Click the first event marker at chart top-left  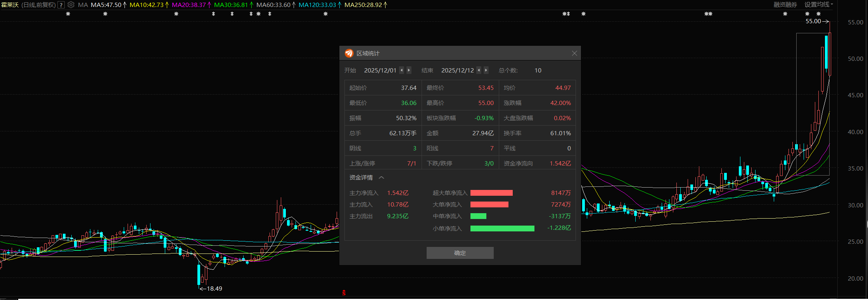pos(68,14)
